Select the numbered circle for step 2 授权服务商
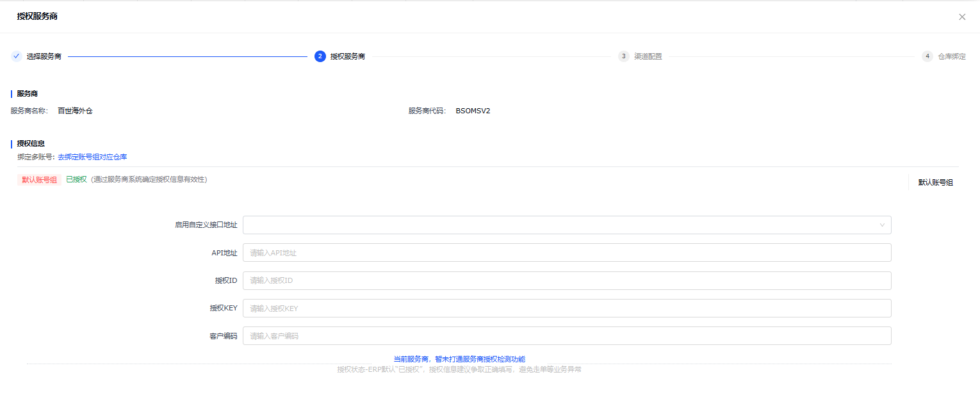This screenshot has height=409, width=980. pos(320,56)
